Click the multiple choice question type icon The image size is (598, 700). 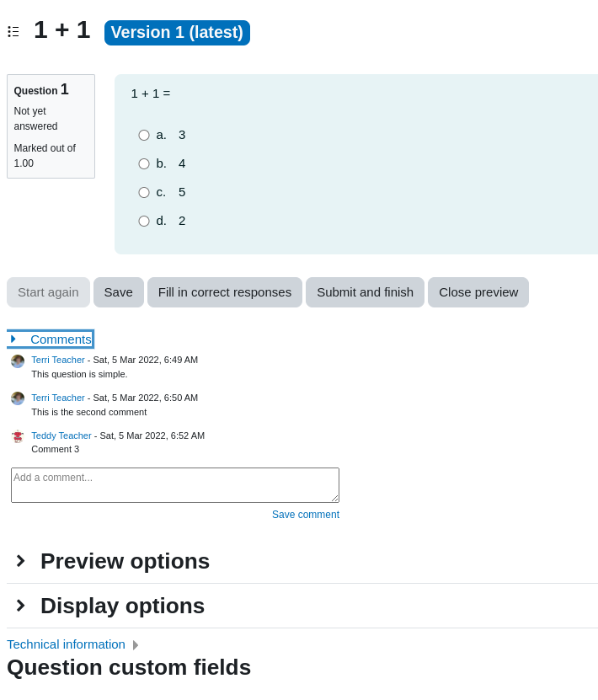point(13,32)
